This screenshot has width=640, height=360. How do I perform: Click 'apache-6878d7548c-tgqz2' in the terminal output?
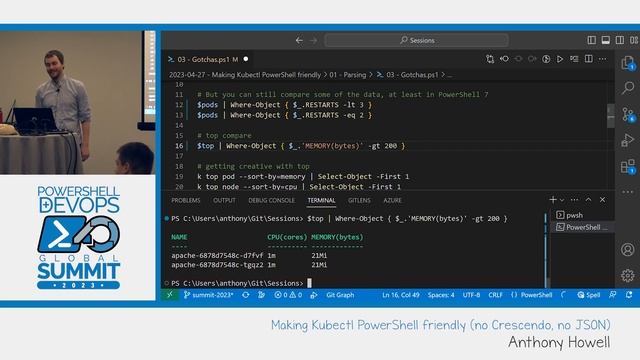(217, 265)
